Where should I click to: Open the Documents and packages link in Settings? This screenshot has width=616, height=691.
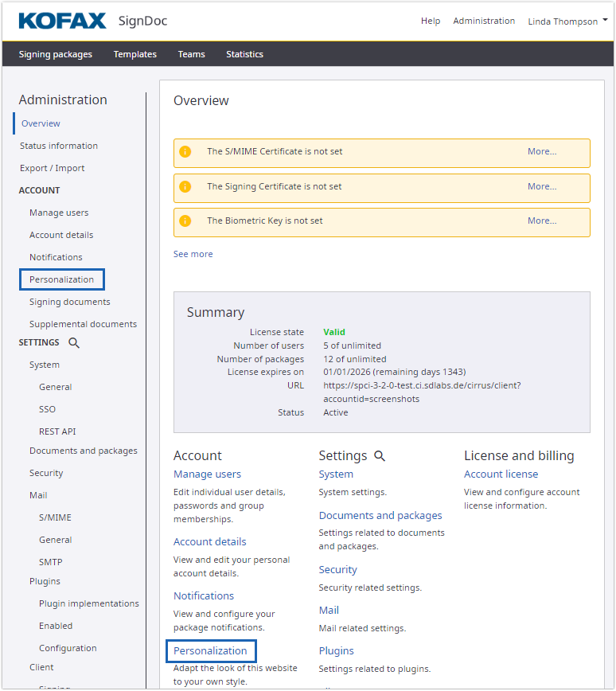[x=380, y=515]
